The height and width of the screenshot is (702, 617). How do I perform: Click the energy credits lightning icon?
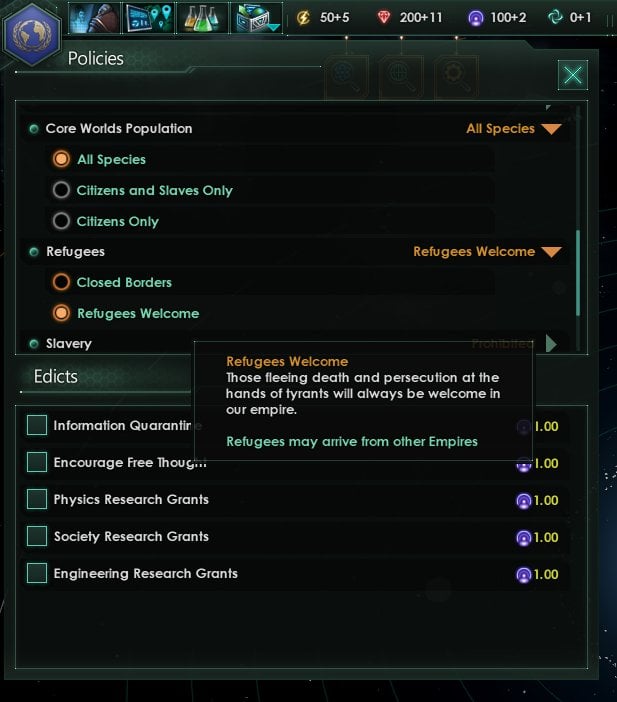[x=304, y=17]
